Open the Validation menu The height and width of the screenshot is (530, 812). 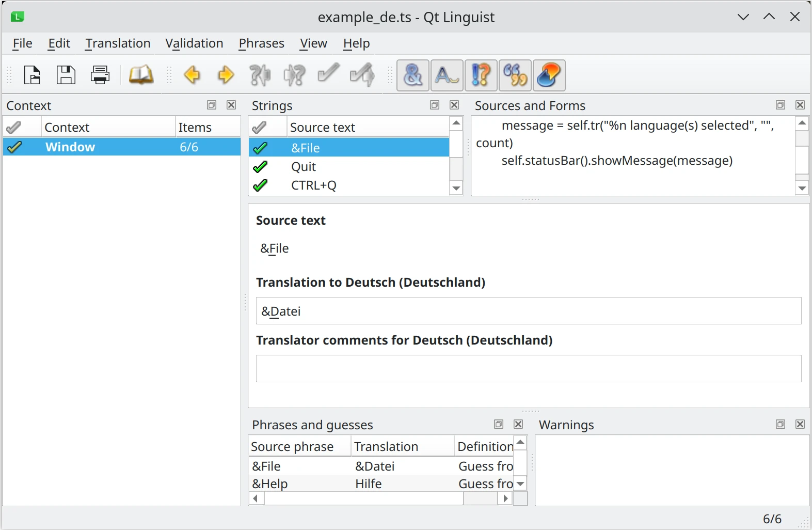click(x=194, y=43)
